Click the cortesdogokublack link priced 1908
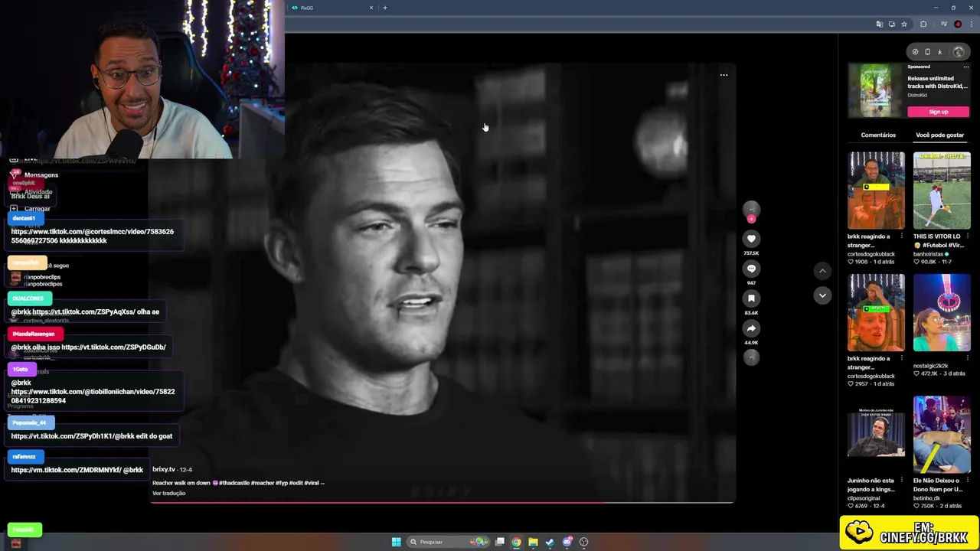Screen dimensions: 980x551 (x=871, y=254)
